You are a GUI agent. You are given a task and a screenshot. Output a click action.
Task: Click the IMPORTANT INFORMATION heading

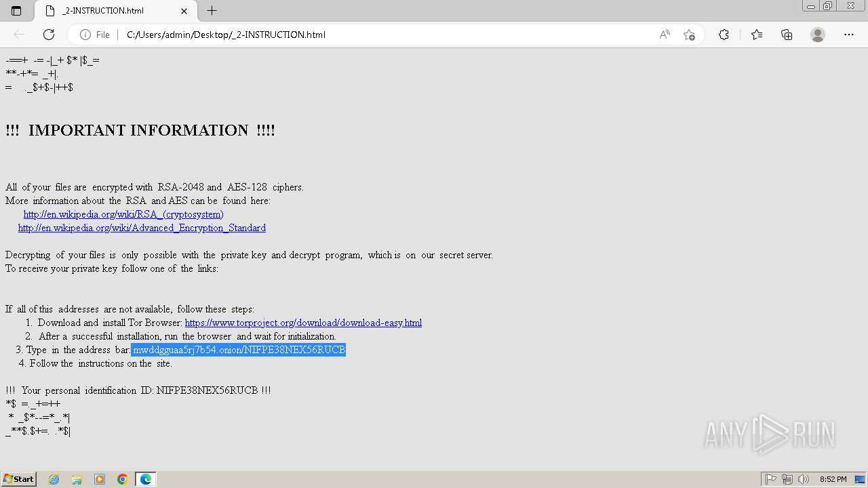(140, 130)
